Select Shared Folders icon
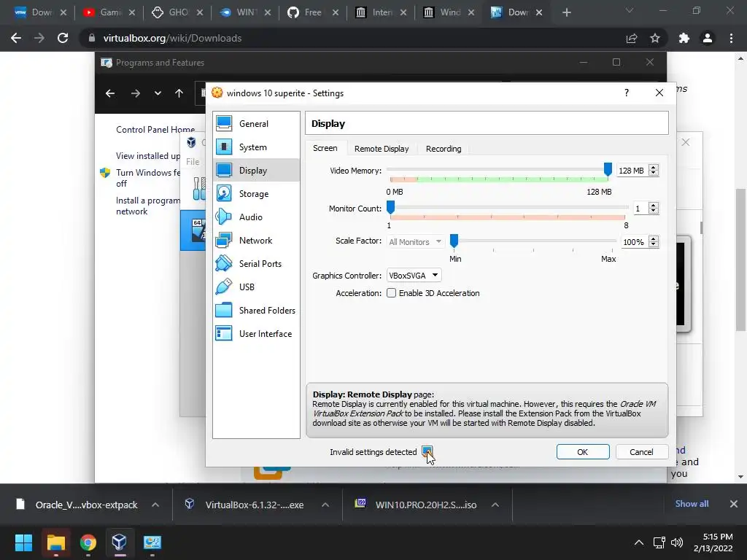Viewport: 747px width, 560px height. point(224,311)
